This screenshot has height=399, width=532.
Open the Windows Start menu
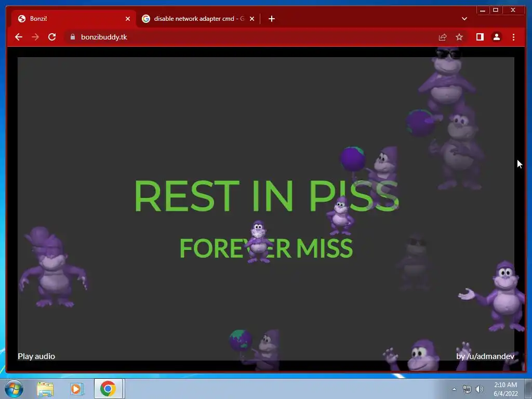pyautogui.click(x=14, y=389)
